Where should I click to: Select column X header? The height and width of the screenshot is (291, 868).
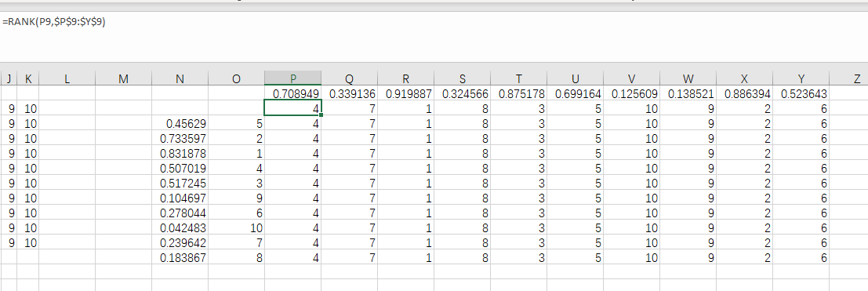pos(745,78)
